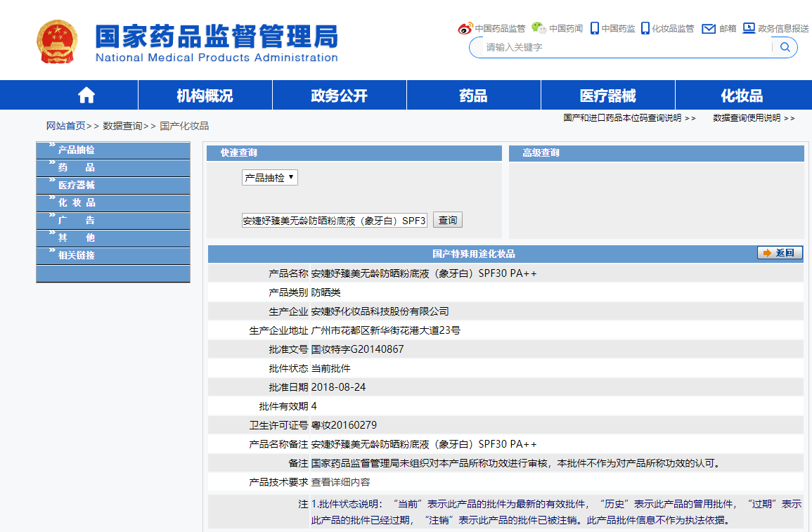Click the 备注 disclaimer text
The width and height of the screenshot is (812, 532).
[516, 463]
